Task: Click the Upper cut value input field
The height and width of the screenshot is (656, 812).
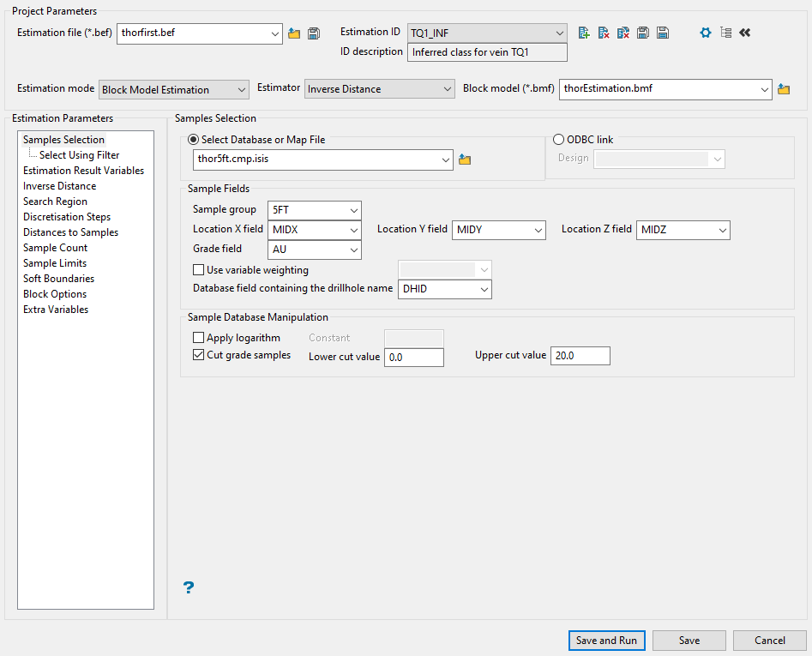Action: [x=580, y=356]
